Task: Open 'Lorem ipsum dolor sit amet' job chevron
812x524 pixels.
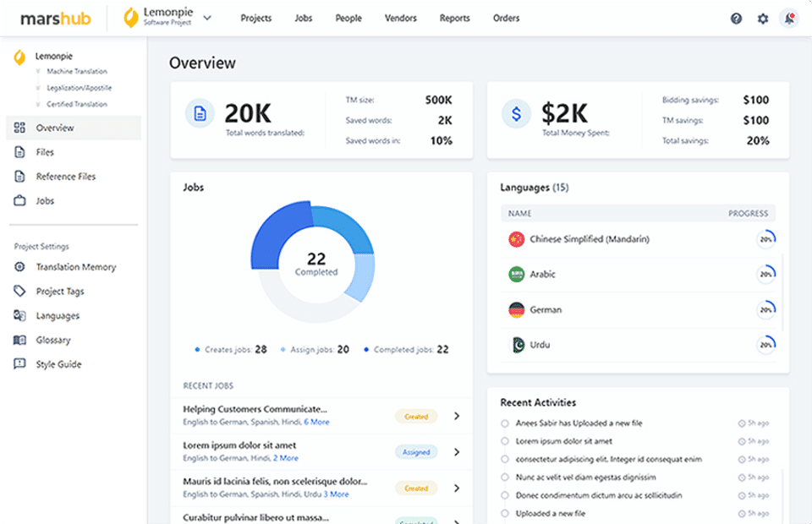Action: [457, 452]
